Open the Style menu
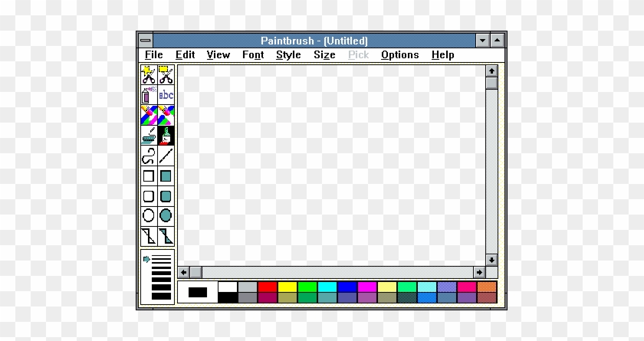 click(x=288, y=55)
